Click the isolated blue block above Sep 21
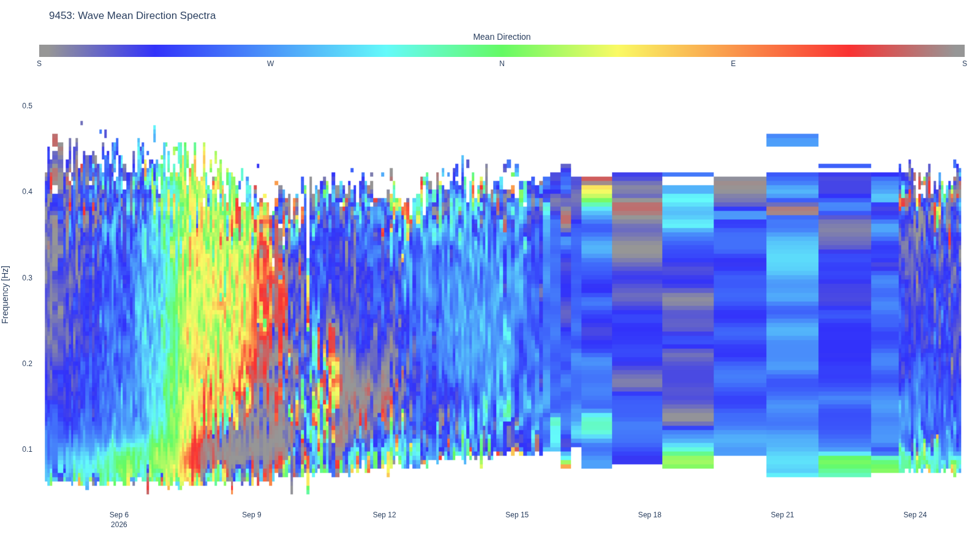The image size is (980, 551). point(792,140)
